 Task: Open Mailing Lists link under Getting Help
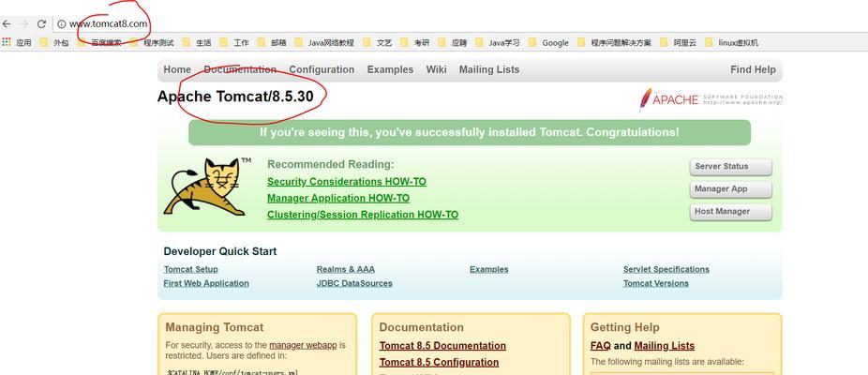665,346
